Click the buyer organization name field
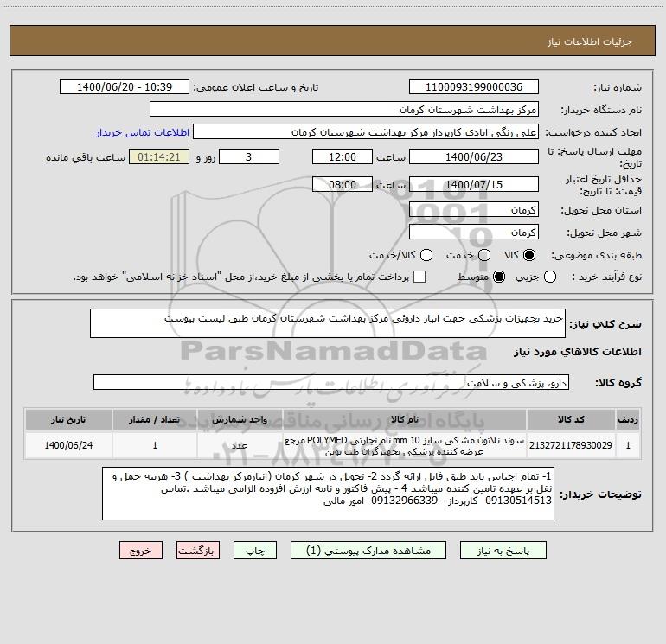Viewport: 666px width, 644px height. click(344, 110)
